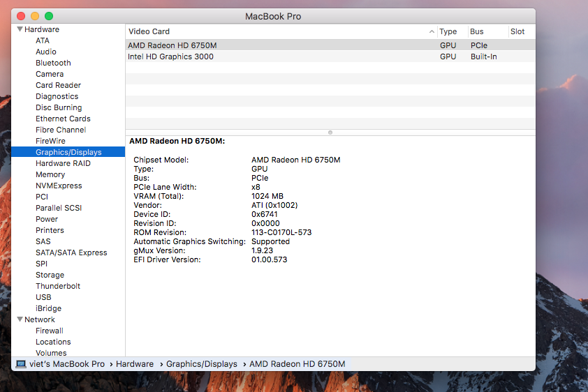Click the ROM Revision value 113-C0170L-573
Screen dimensions: 588x392
[281, 232]
